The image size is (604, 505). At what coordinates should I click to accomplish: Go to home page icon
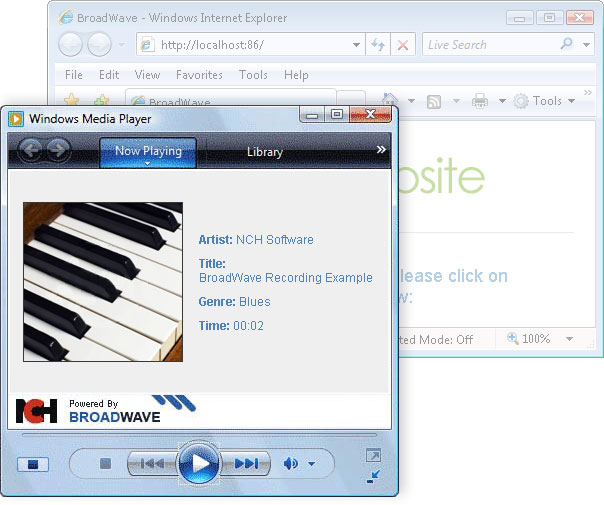pos(390,100)
